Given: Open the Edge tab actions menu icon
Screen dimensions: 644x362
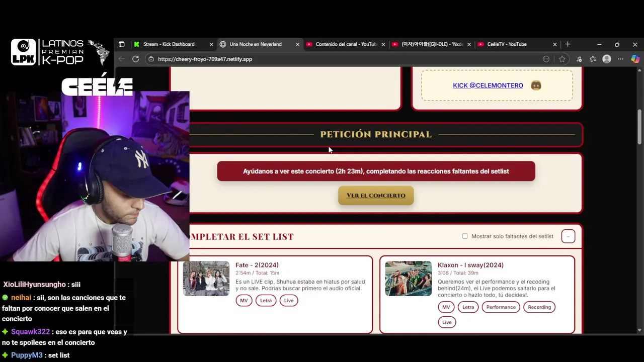Looking at the screenshot, I should click(121, 44).
